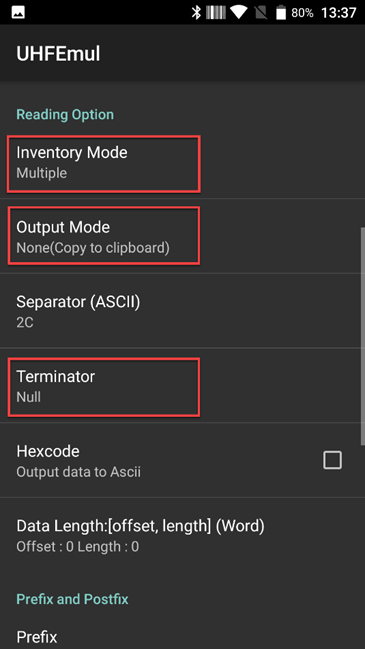Enable the Hexcode checkbox
Image resolution: width=365 pixels, height=649 pixels.
(x=332, y=460)
